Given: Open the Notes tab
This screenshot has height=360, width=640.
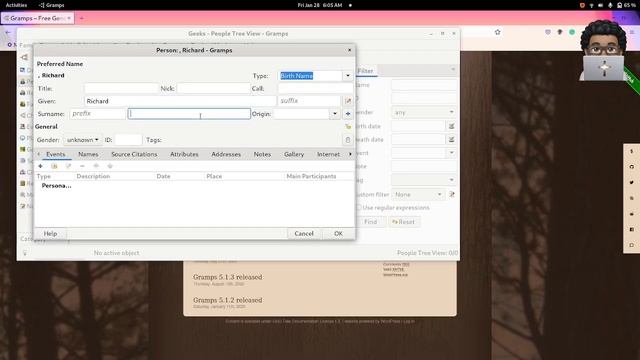Looking at the screenshot, I should 262,154.
